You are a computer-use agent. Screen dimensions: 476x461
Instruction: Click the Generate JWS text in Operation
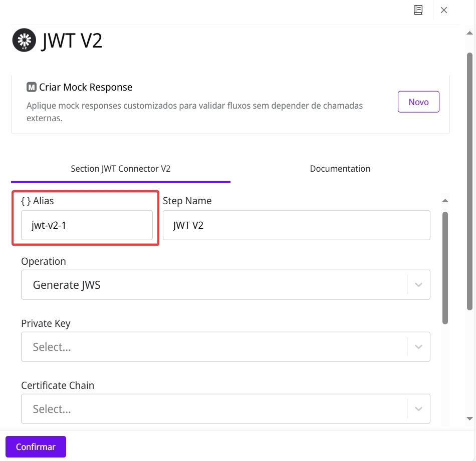tap(67, 285)
